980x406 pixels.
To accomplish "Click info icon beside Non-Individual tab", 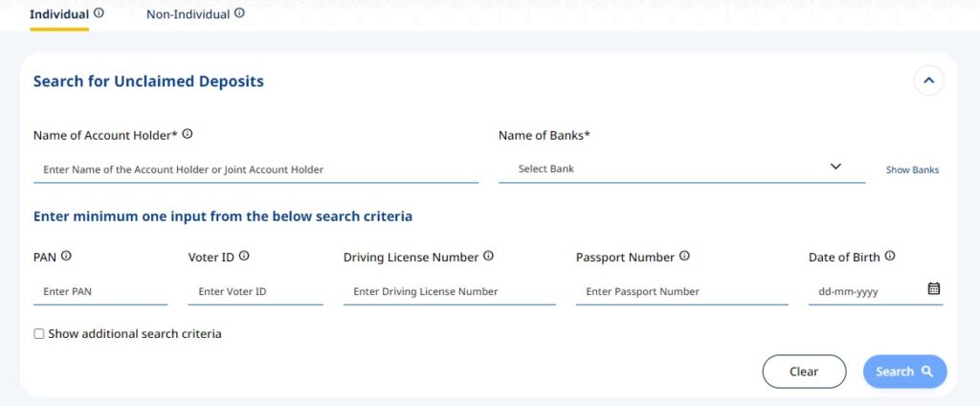I will tap(239, 14).
